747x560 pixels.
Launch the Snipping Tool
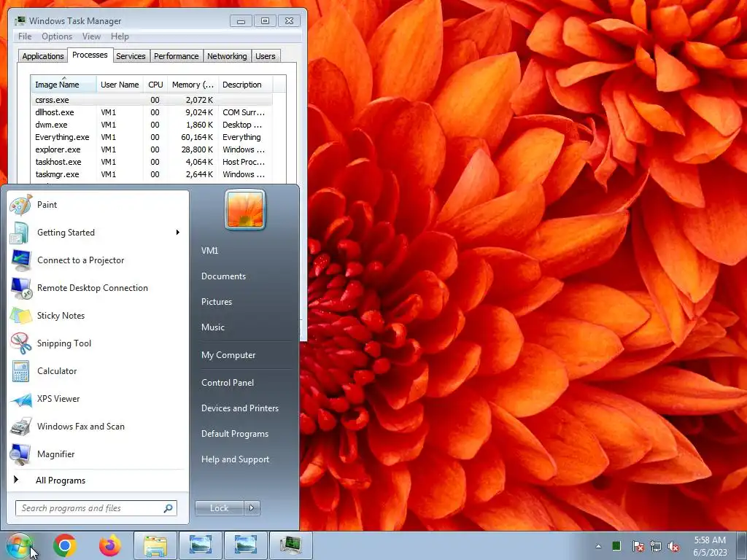98,343
